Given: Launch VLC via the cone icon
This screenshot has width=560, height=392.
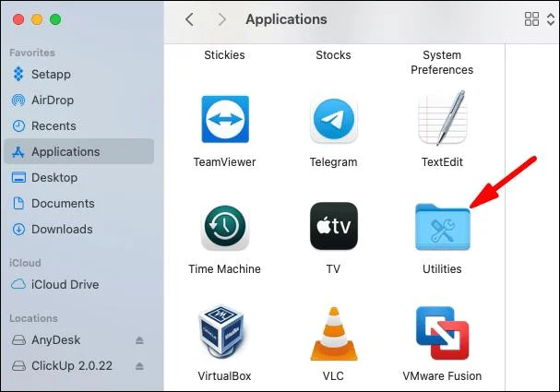Looking at the screenshot, I should [x=334, y=334].
